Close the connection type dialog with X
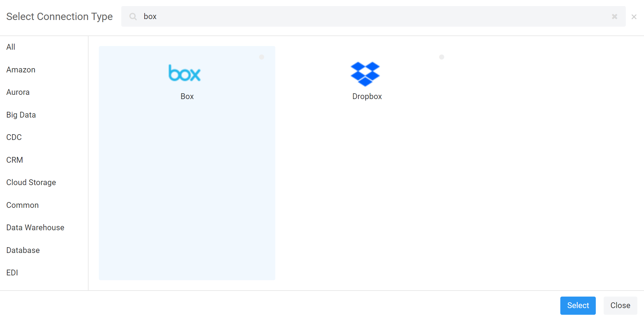This screenshot has height=319, width=644. coord(634,17)
